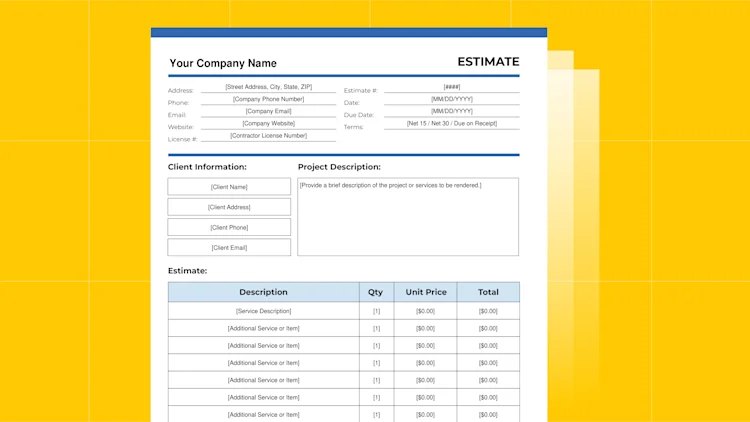Click the Total column header

pos(488,292)
